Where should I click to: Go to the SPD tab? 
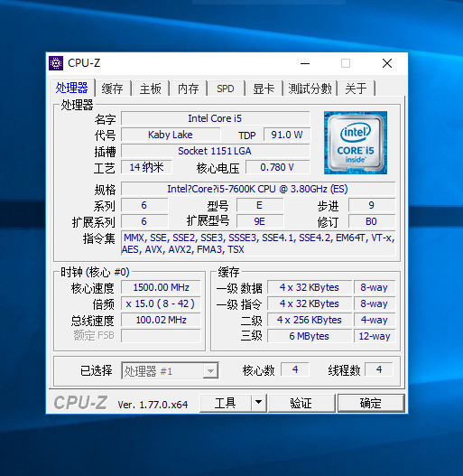point(226,89)
